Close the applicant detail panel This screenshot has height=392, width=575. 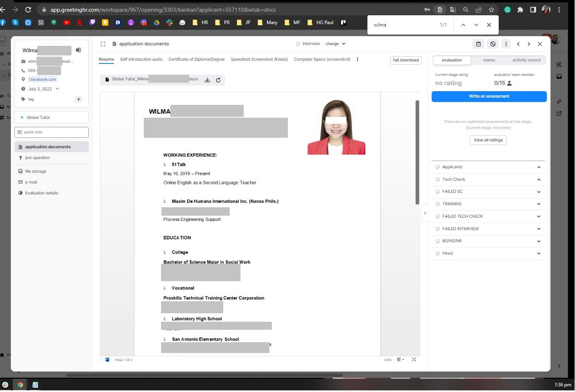[540, 44]
